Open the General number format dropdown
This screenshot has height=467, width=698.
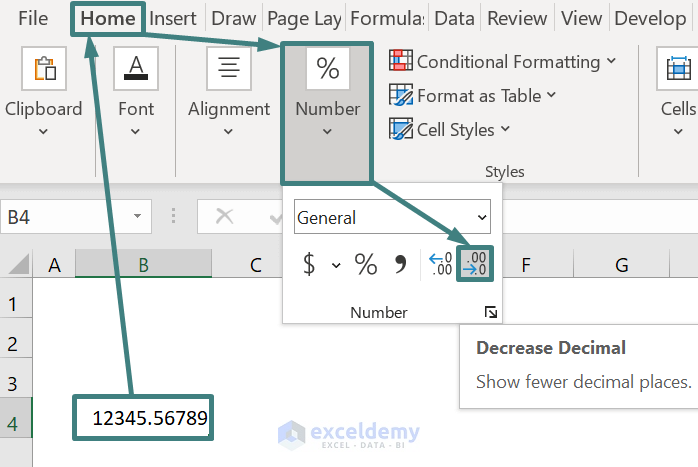tap(392, 217)
